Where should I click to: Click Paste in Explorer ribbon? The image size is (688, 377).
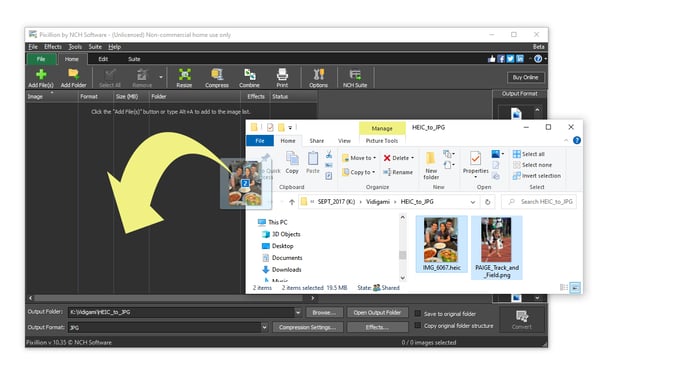313,162
